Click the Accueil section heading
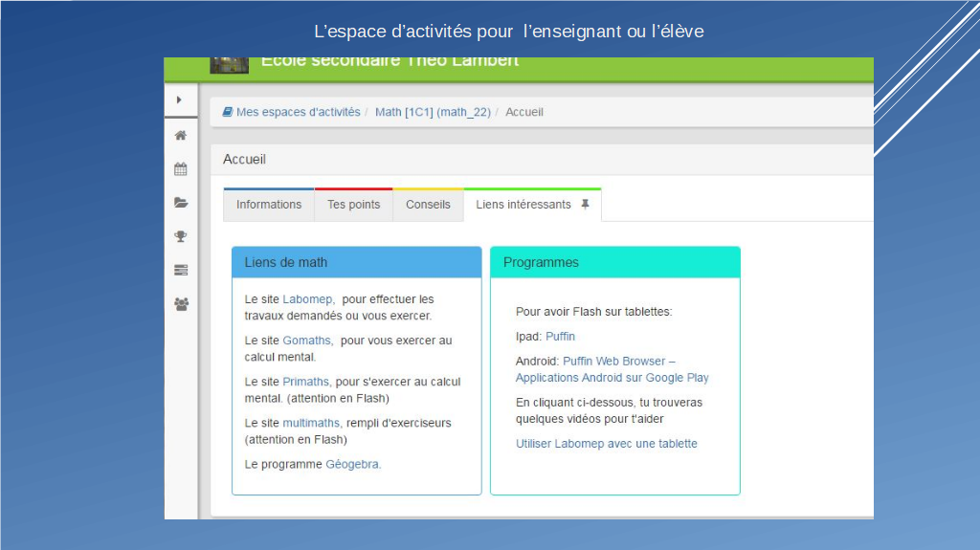 click(x=244, y=160)
